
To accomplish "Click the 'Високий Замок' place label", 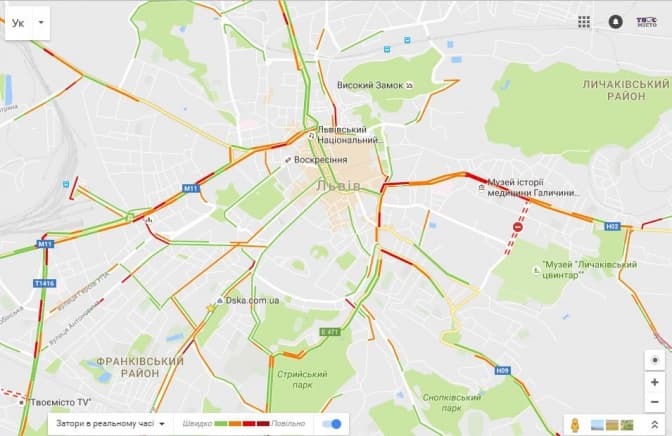I will point(370,85).
